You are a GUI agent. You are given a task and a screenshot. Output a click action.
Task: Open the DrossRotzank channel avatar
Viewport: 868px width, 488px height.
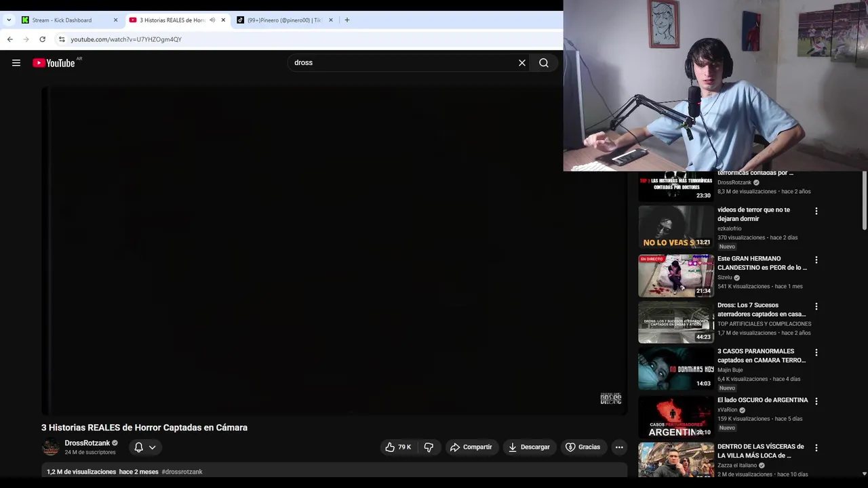(51, 447)
